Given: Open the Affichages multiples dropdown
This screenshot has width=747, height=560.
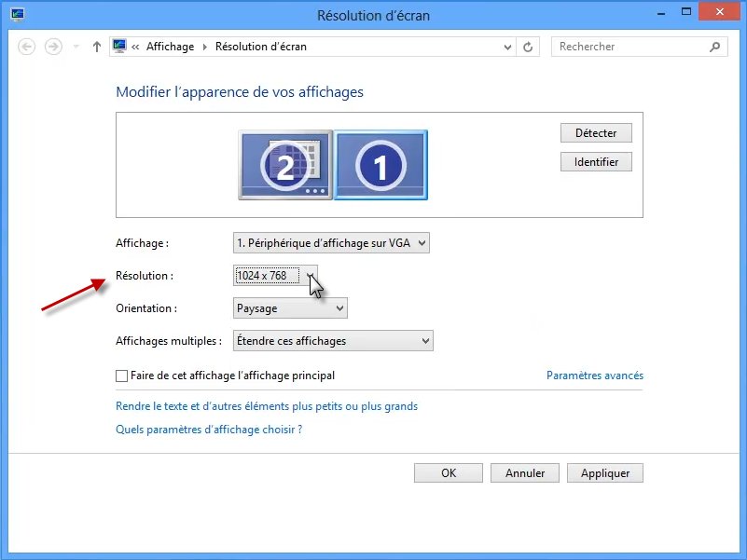Looking at the screenshot, I should (x=332, y=341).
